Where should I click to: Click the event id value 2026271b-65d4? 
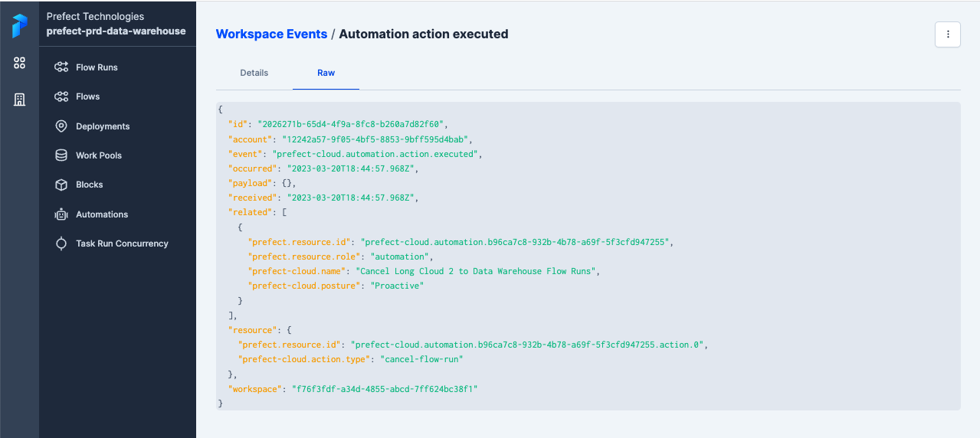point(352,124)
